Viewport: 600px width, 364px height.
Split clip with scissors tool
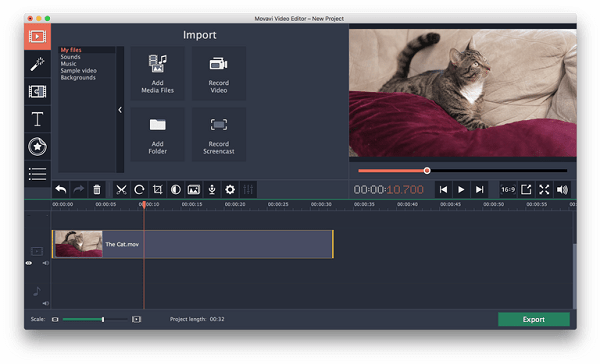click(121, 189)
